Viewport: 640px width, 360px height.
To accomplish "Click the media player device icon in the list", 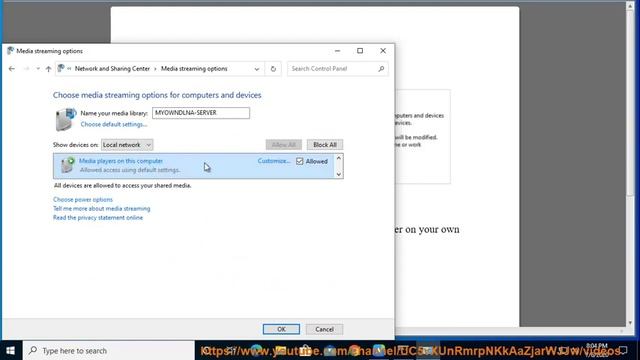I will (67, 165).
